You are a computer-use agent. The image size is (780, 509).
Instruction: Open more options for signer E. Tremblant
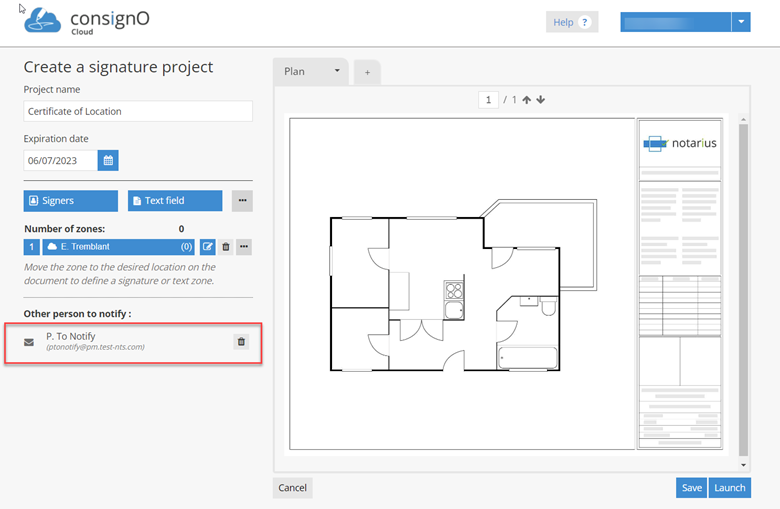(x=243, y=247)
